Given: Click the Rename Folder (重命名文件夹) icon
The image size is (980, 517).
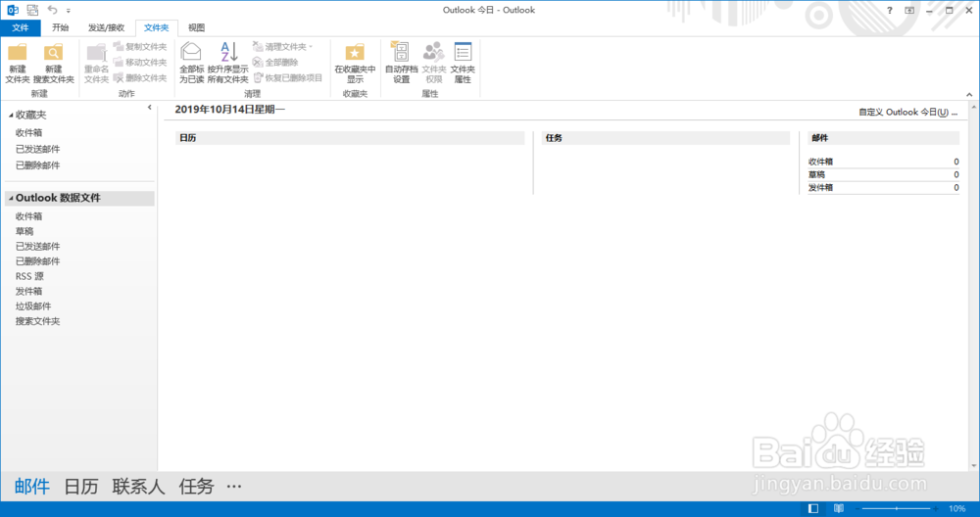Looking at the screenshot, I should coord(96,53).
